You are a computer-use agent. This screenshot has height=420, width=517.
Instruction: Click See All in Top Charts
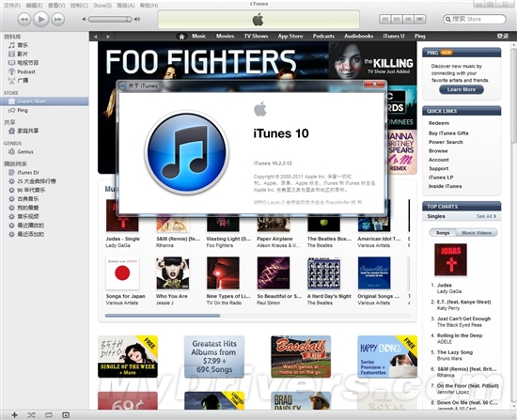pyautogui.click(x=486, y=216)
